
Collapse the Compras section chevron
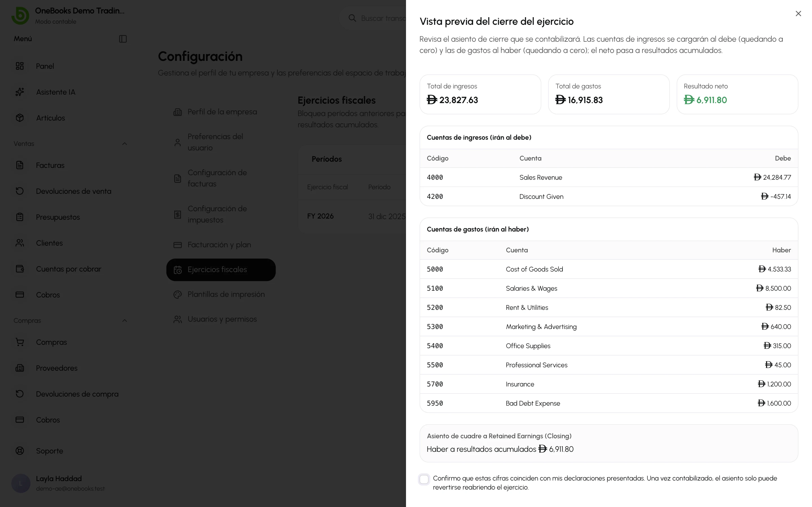tap(125, 321)
